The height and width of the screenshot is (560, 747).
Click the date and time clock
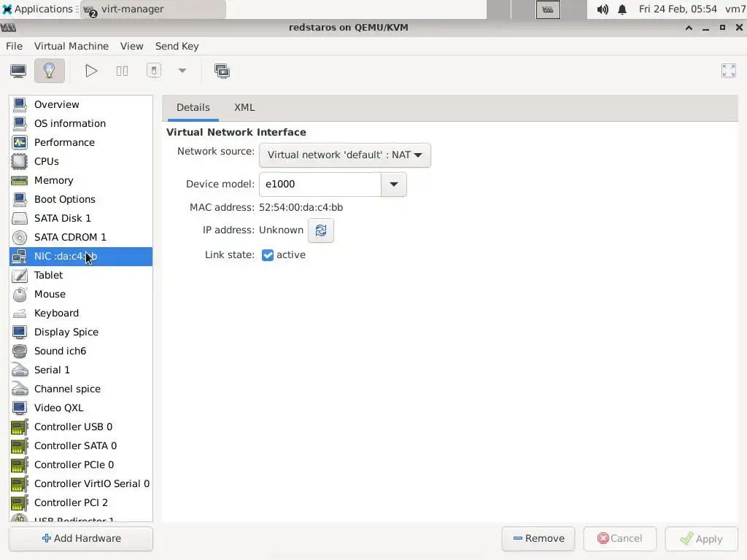click(678, 9)
